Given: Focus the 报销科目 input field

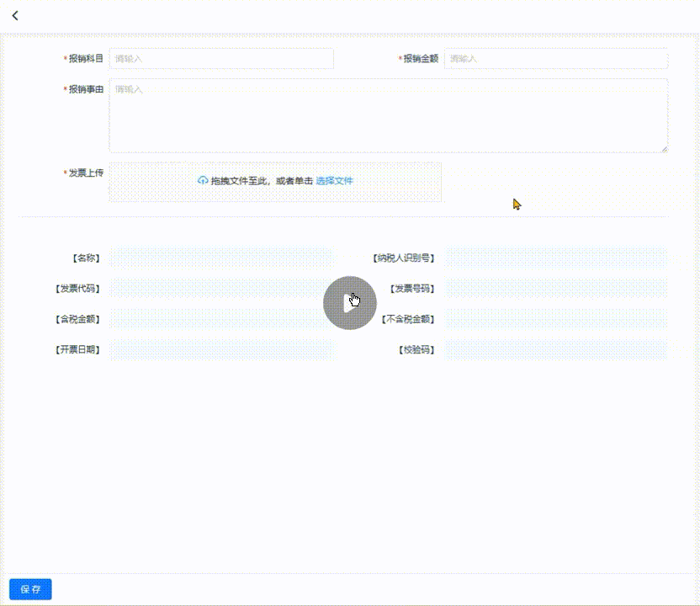Looking at the screenshot, I should pyautogui.click(x=221, y=59).
